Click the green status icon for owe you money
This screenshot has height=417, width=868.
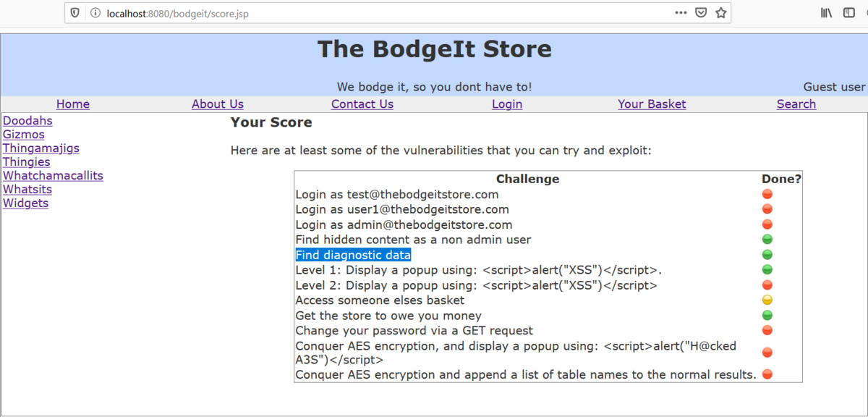(767, 315)
